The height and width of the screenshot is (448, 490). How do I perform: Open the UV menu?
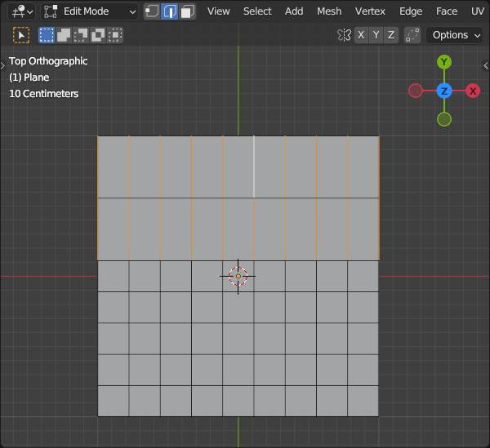(478, 11)
